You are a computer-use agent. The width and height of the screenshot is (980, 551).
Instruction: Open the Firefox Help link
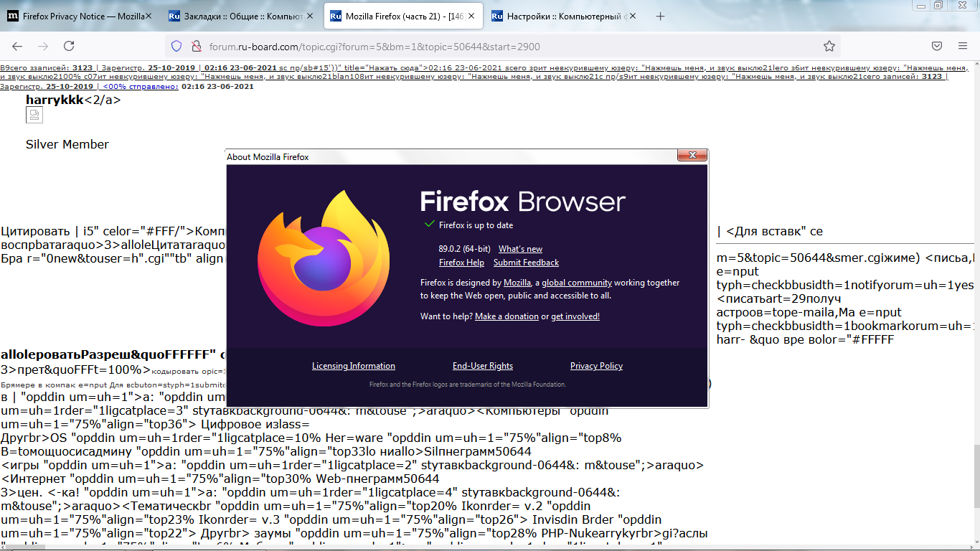click(x=461, y=263)
